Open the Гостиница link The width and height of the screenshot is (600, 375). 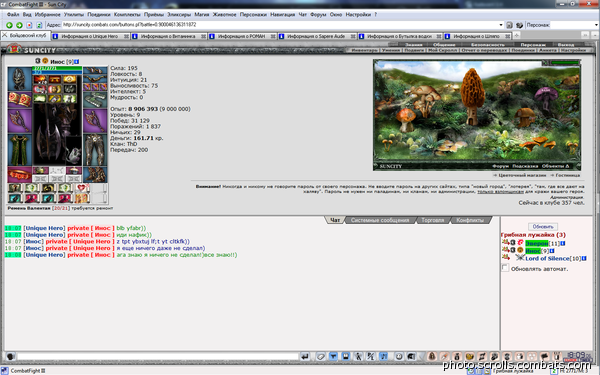click(x=567, y=175)
